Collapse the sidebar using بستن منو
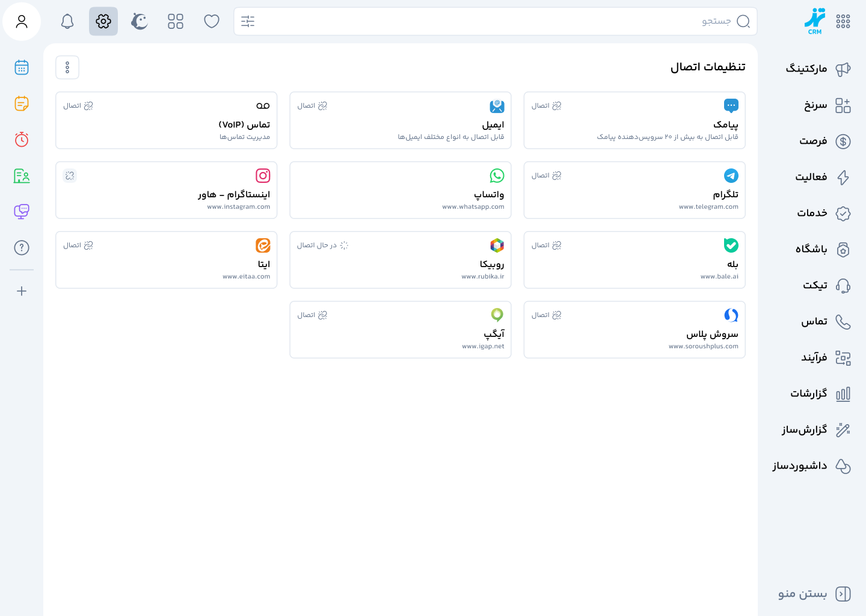Viewport: 866px width, 616px height. tap(802, 594)
